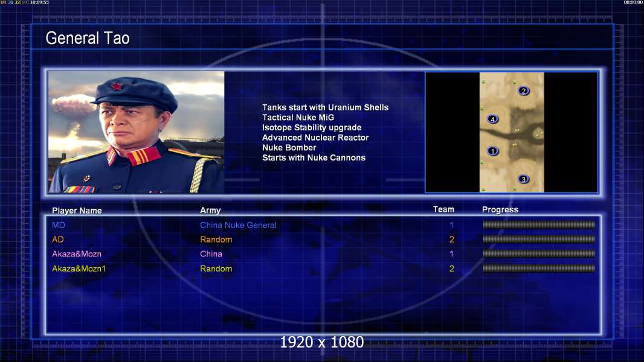644x362 pixels.
Task: Click the Tactical Nuke MiG perk text
Action: pos(298,117)
